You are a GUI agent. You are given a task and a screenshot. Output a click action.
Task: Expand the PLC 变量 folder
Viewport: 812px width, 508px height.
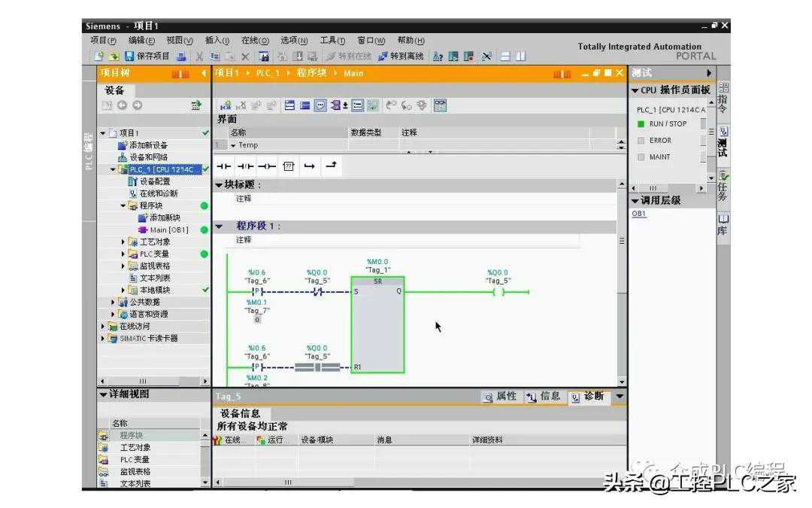point(123,254)
